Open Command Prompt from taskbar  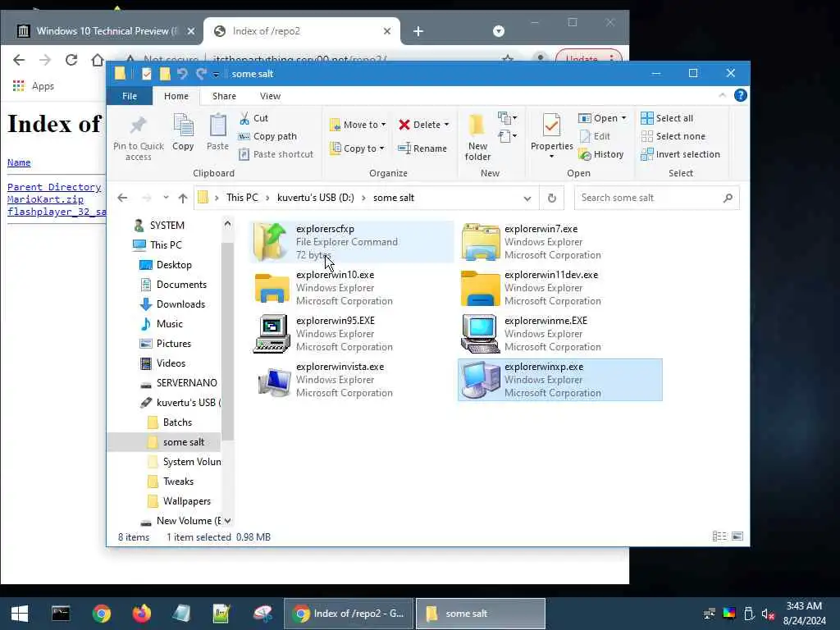61,614
